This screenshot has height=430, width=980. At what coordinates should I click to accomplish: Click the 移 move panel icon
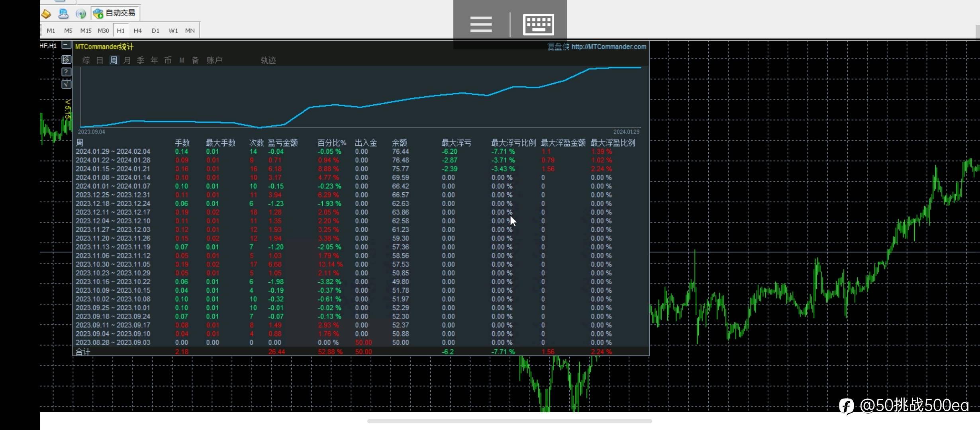click(x=66, y=60)
